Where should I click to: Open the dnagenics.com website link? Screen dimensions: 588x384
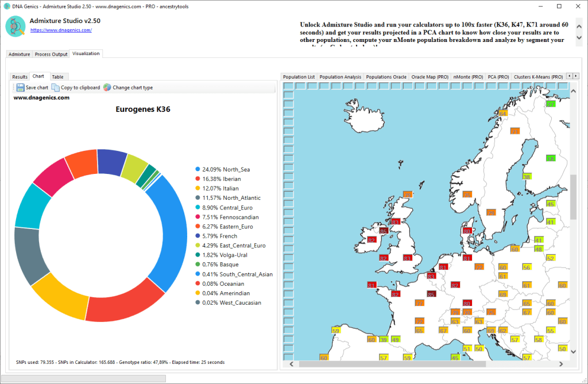(61, 30)
